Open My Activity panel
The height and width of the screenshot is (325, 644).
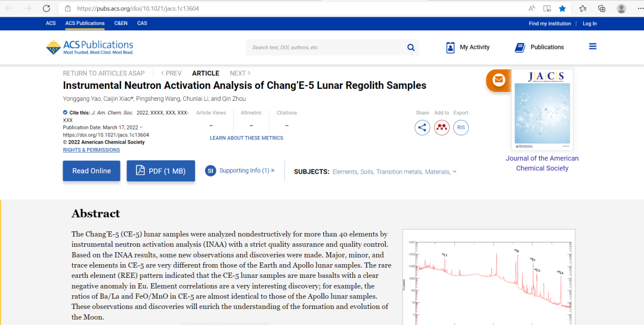(x=468, y=48)
